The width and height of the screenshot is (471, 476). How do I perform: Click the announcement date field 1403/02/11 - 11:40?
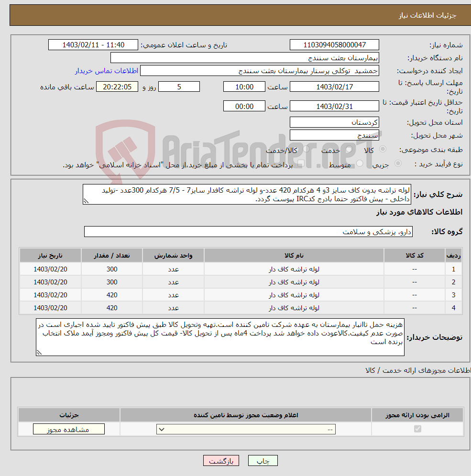[x=93, y=44]
